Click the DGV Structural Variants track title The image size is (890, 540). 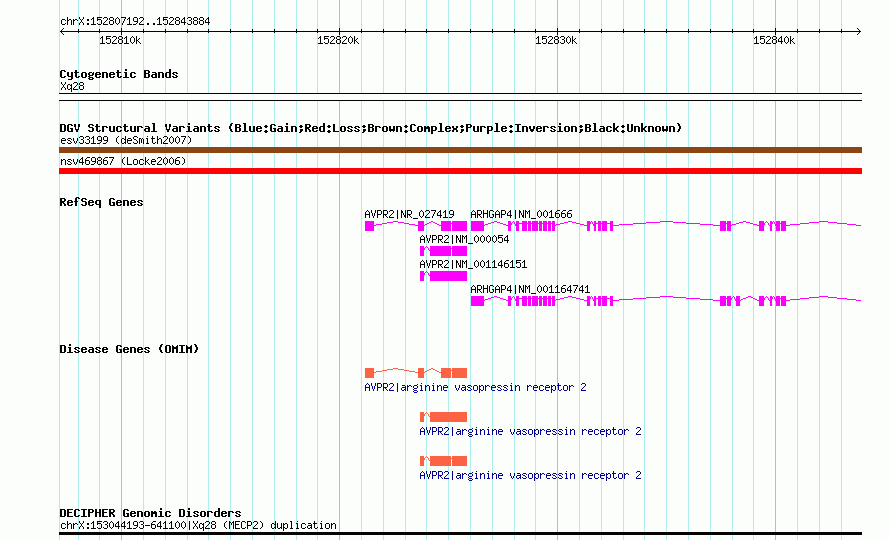pyautogui.click(x=371, y=128)
